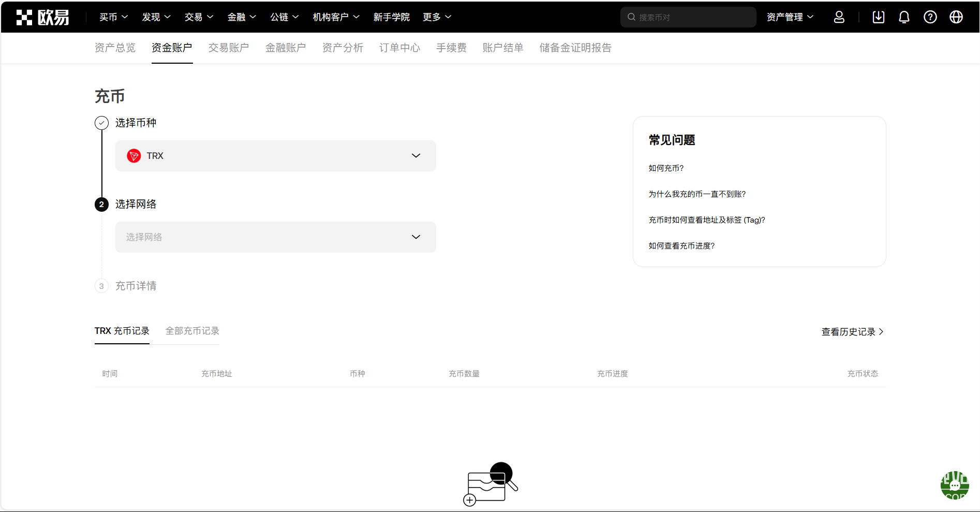
Task: Expand the 资产管理 menu
Action: coord(790,17)
